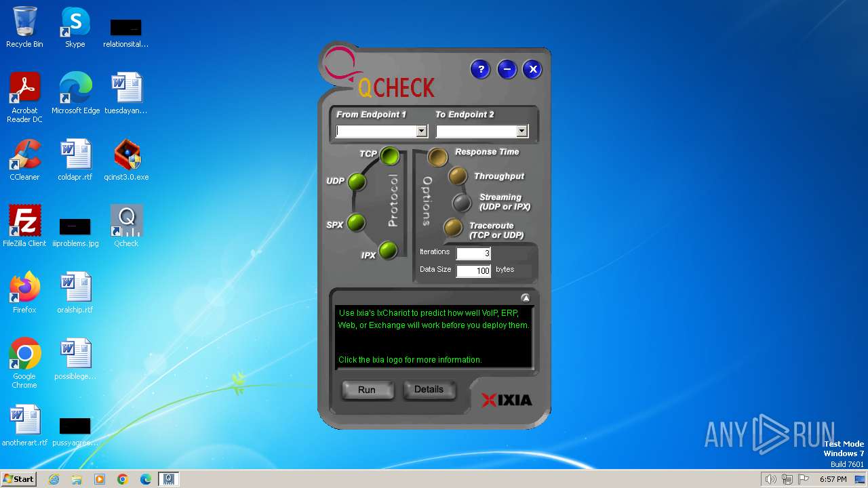Screen dimensions: 868x488
Task: Open the Windows Start menu
Action: [18, 479]
